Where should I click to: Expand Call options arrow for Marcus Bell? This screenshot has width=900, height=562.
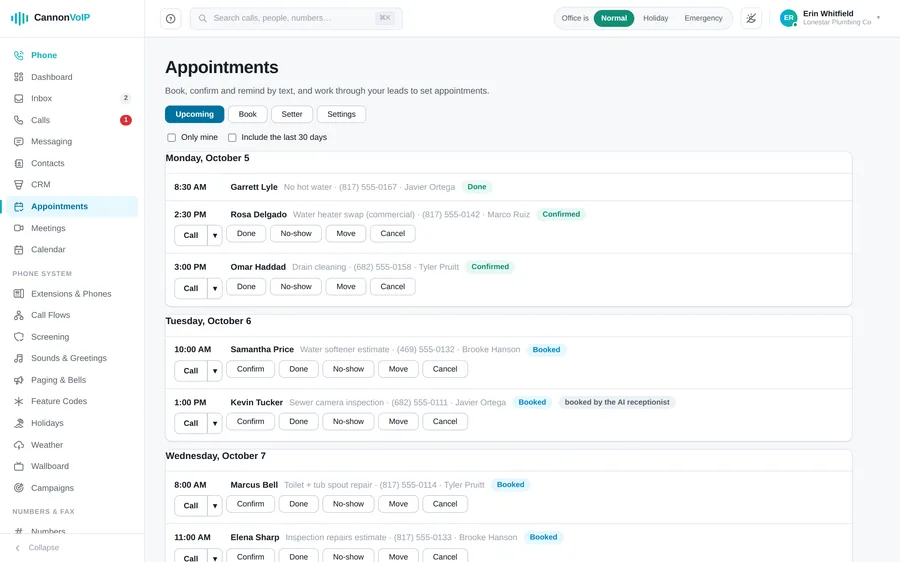tap(215, 506)
